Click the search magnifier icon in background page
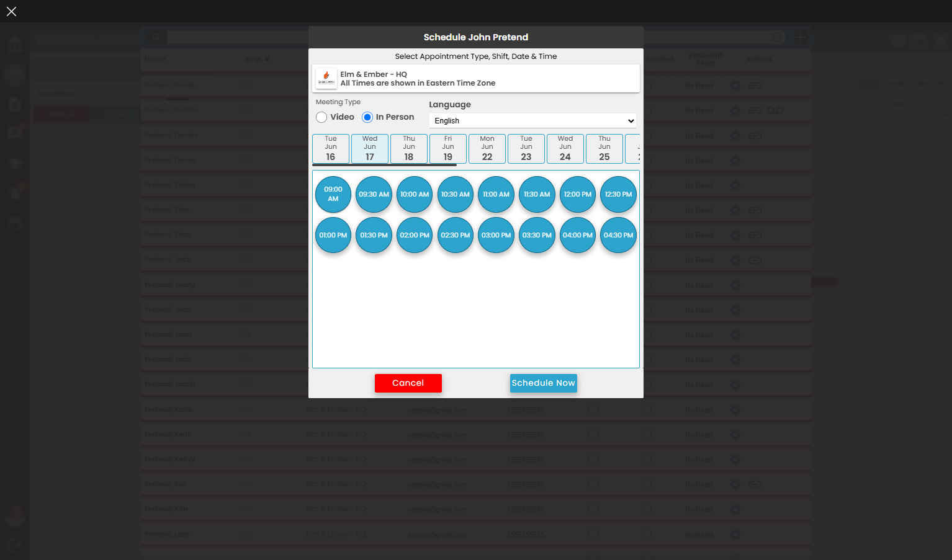Screen dimensions: 952x560 point(156,37)
